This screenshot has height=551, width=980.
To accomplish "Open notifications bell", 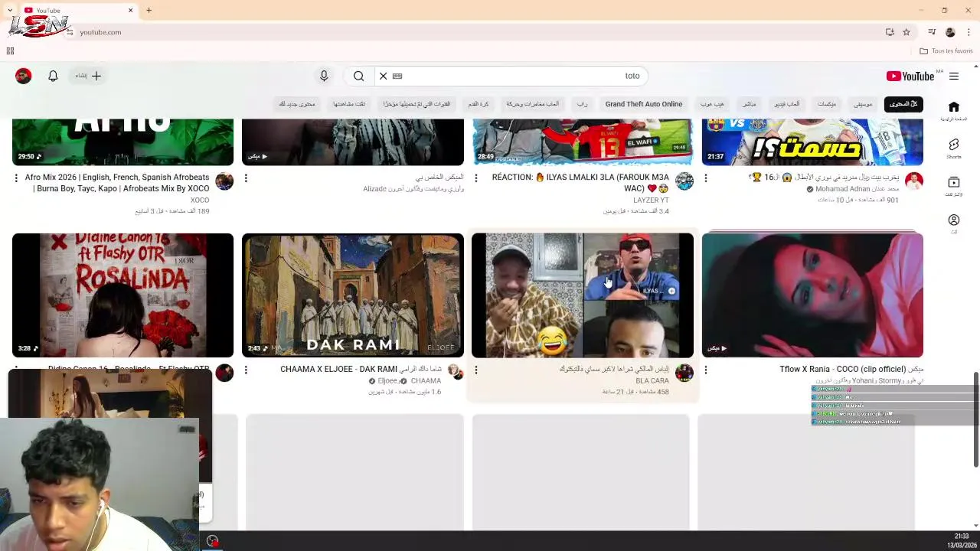I will (x=53, y=76).
